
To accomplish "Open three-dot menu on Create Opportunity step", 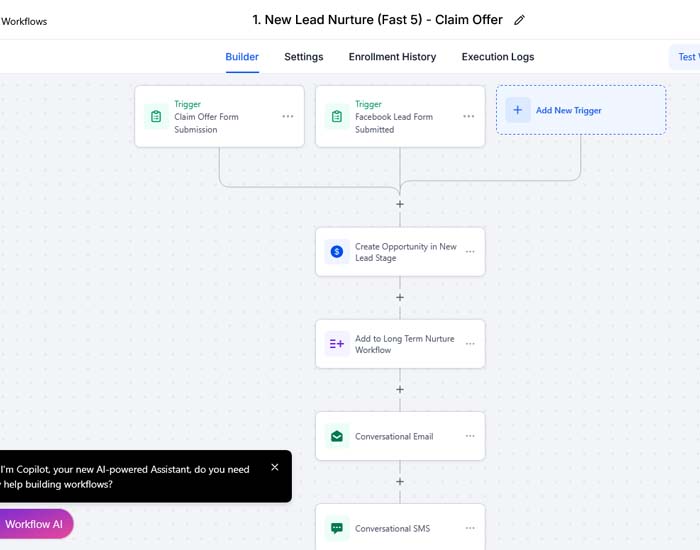I will [x=470, y=252].
